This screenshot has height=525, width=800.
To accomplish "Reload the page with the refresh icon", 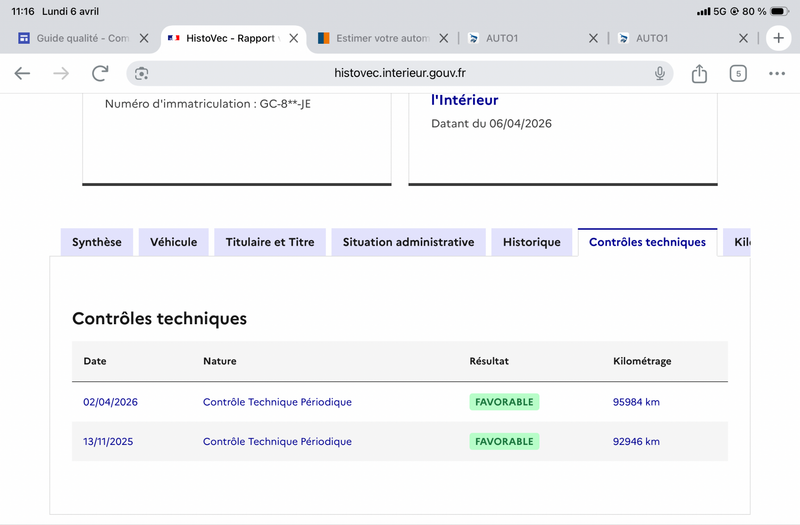I will [x=100, y=73].
